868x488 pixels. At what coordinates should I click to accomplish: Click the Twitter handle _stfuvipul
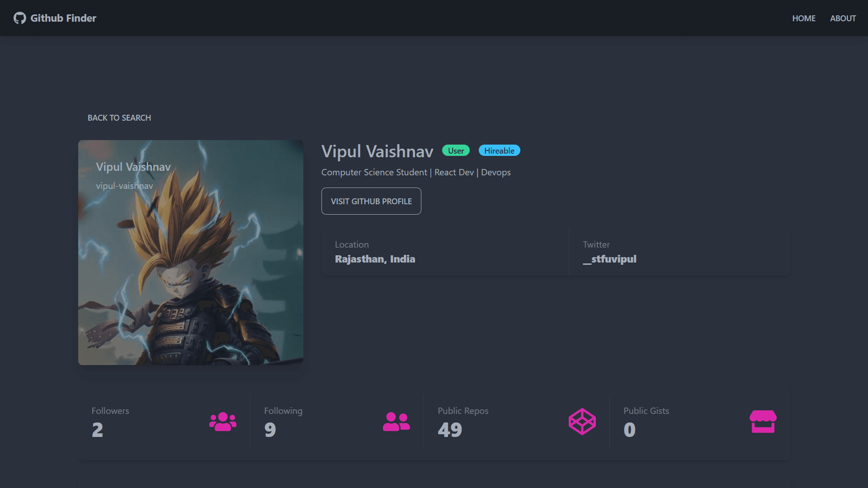point(609,259)
